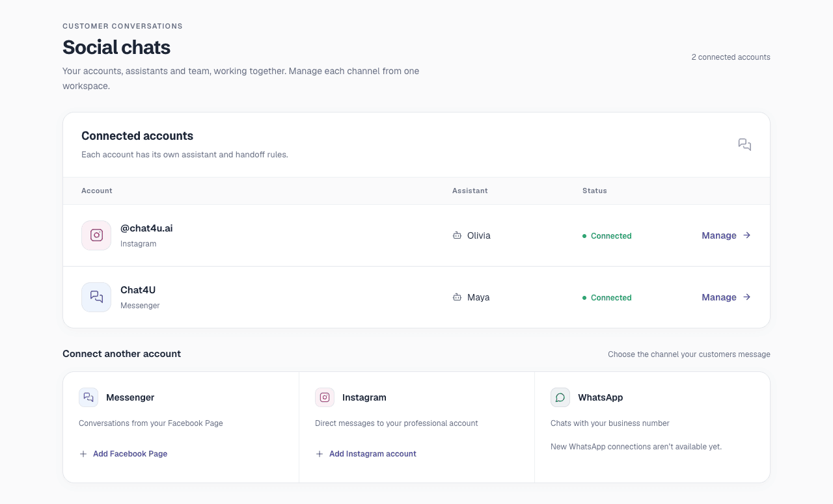
Task: Click the CUSTOMER CONVERSATIONS breadcrumb label
Action: pos(122,26)
